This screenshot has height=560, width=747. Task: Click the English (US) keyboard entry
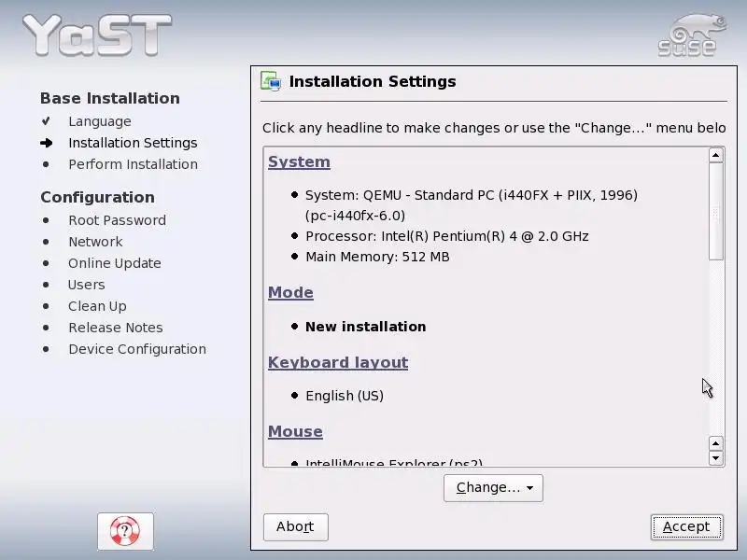345,396
